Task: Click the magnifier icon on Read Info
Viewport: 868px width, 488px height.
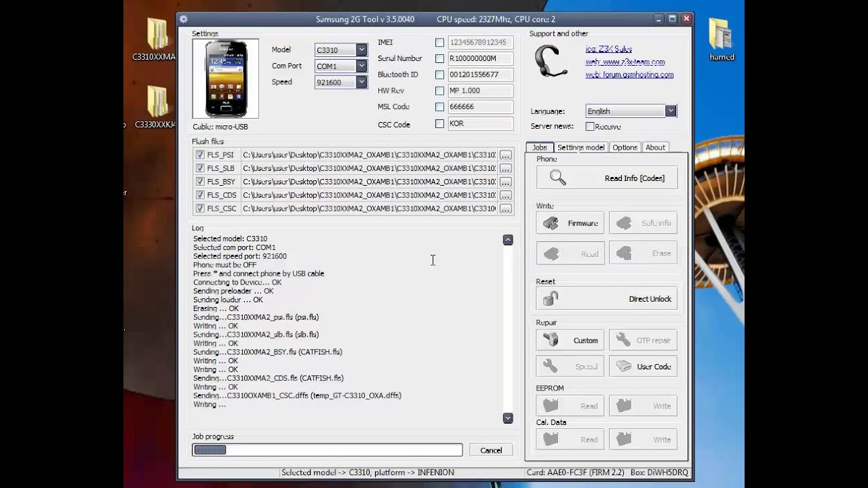Action: [557, 178]
